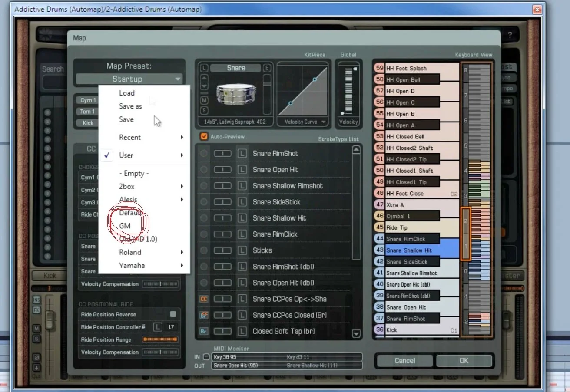The width and height of the screenshot is (570, 392).
Task: Expand the Recent submenu
Action: pos(144,137)
